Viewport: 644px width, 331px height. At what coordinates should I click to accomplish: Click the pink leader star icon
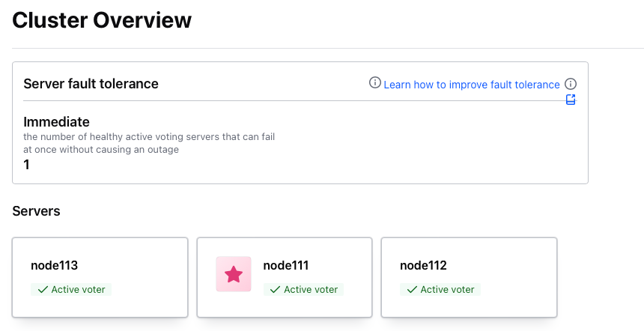[234, 274]
